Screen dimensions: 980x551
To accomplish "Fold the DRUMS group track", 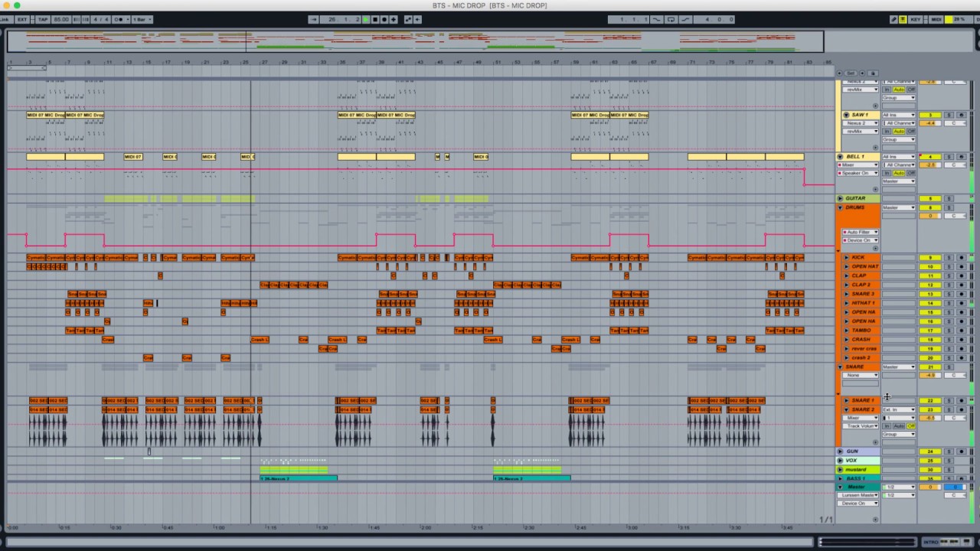I will [x=840, y=207].
